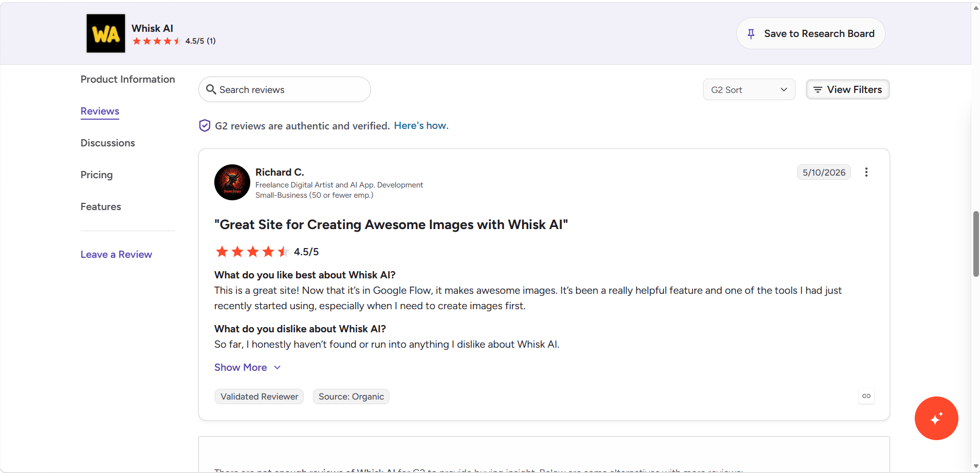Click the Search reviews field
Screen dimensions: 980x473
point(285,89)
